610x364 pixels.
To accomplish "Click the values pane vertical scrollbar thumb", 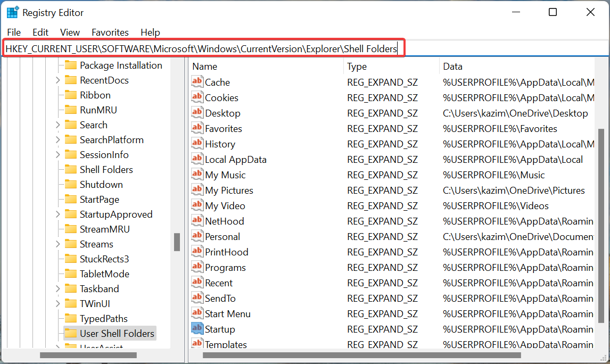I will [x=601, y=226].
